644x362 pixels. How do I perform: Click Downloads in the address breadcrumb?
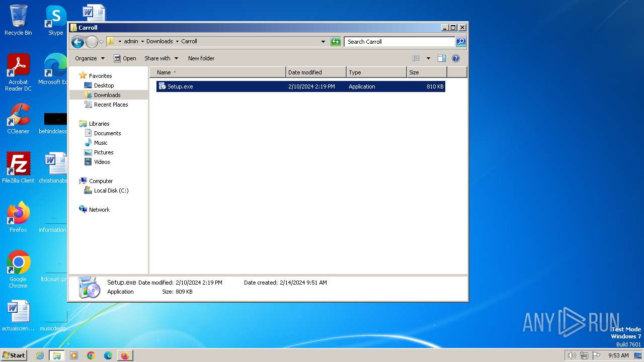tap(159, 42)
